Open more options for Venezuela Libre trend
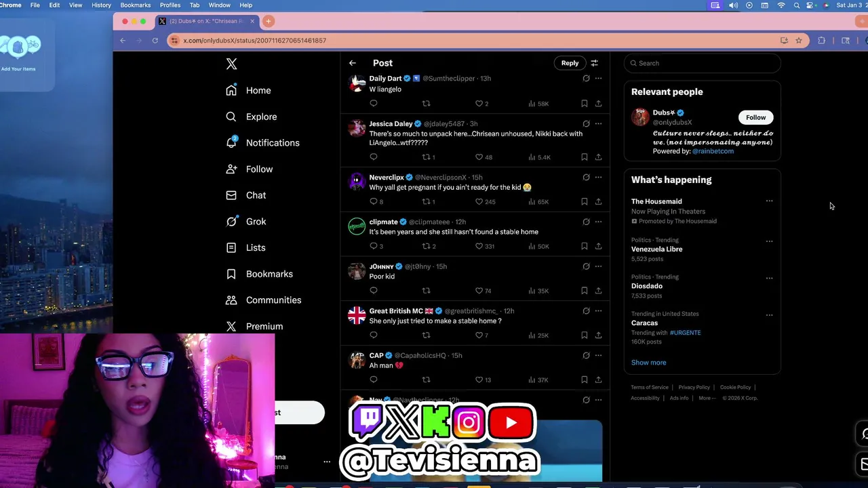Viewport: 868px width, 488px height. (769, 241)
